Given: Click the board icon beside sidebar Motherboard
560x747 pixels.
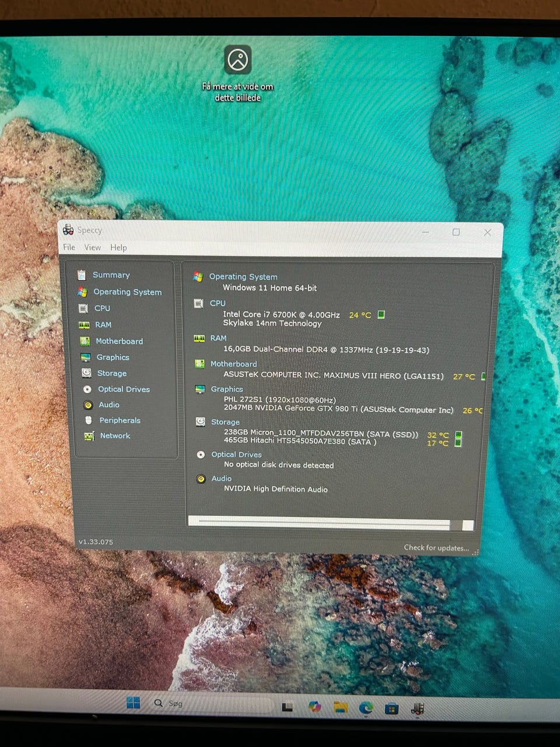Looking at the screenshot, I should [x=85, y=341].
